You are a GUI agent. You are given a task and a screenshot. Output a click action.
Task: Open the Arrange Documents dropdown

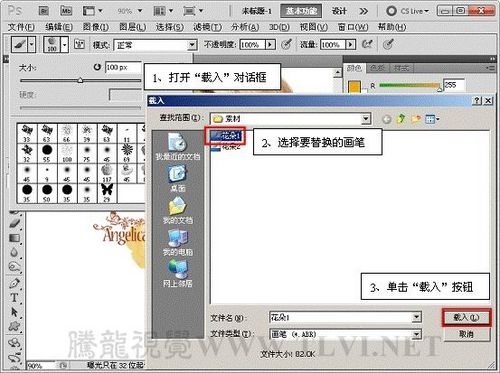click(x=163, y=11)
